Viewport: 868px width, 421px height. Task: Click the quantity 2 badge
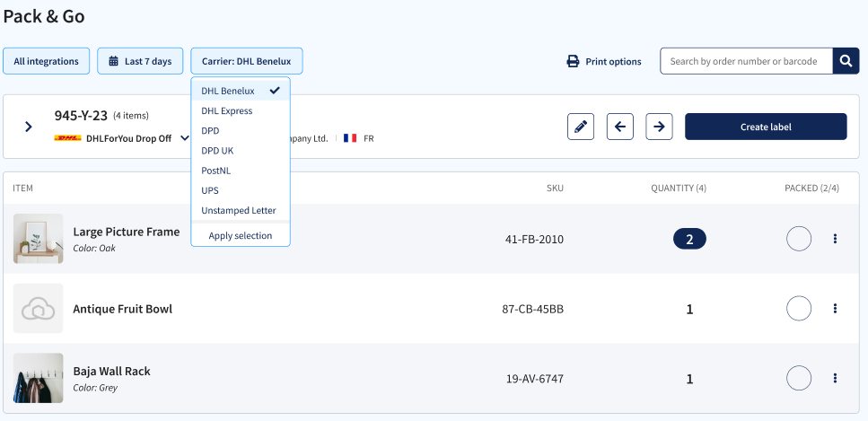pyautogui.click(x=689, y=239)
